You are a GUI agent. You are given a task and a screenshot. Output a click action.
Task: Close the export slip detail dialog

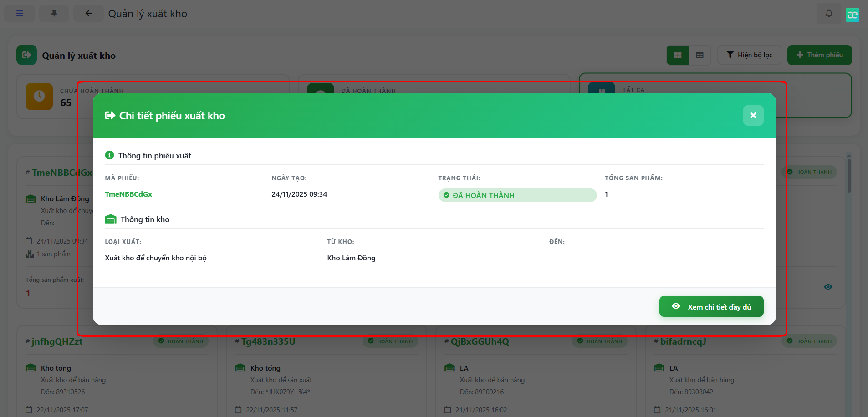pos(753,116)
